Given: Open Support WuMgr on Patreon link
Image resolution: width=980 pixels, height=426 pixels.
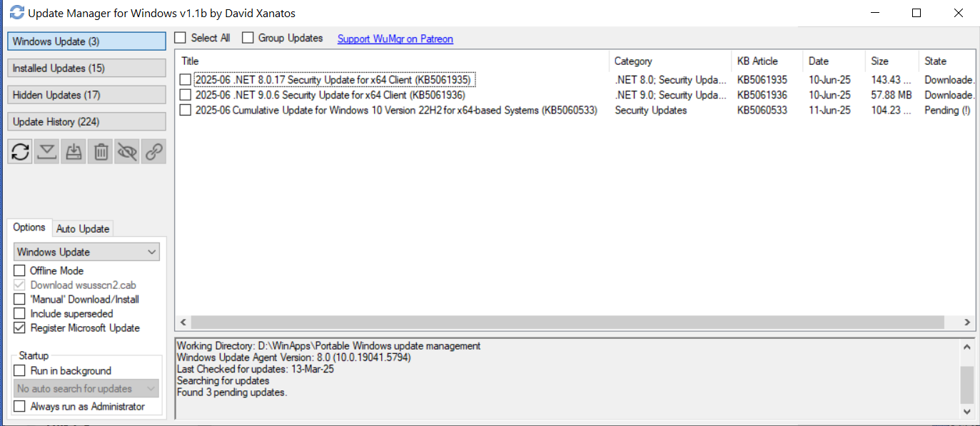Looking at the screenshot, I should point(395,39).
